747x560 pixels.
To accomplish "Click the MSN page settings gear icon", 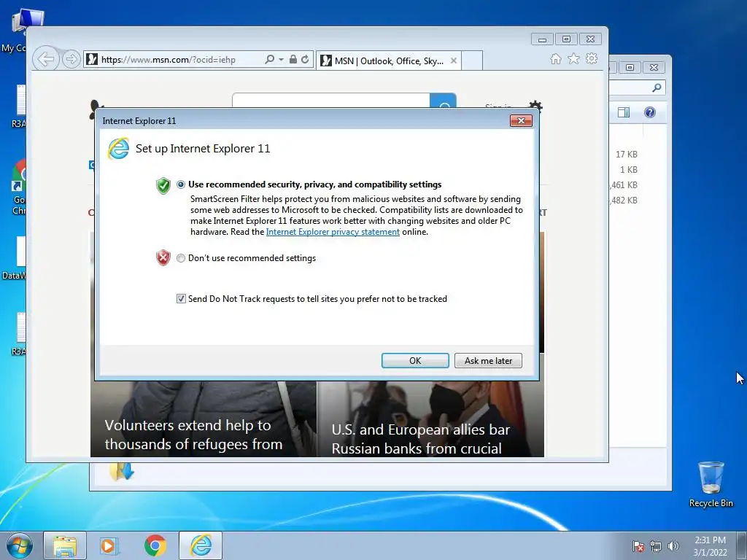I will coord(535,104).
